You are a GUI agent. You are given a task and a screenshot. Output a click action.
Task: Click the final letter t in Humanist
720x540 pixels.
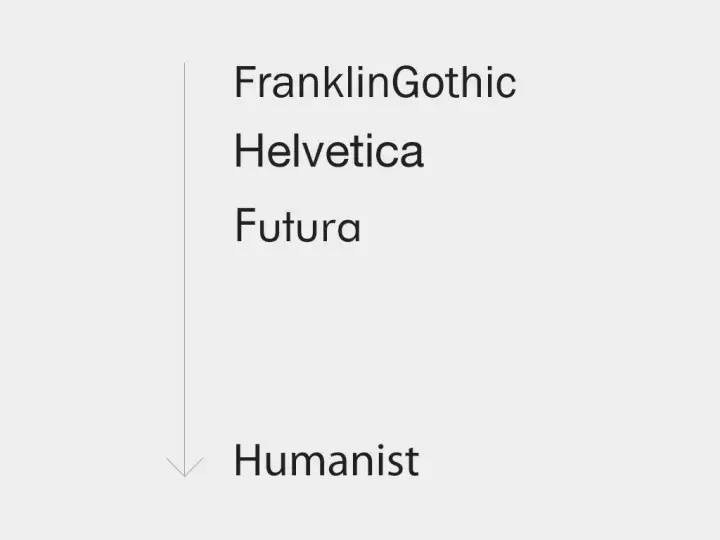[411, 463]
